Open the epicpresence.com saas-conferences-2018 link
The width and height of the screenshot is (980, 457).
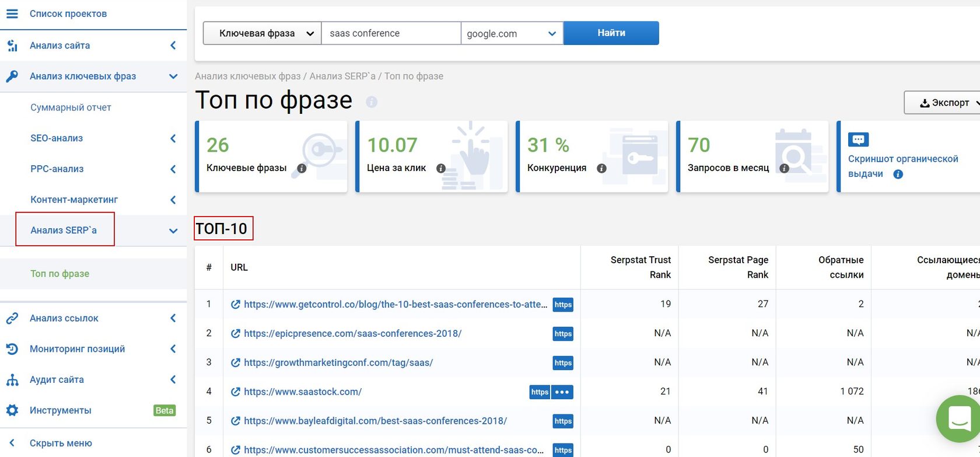click(x=353, y=333)
